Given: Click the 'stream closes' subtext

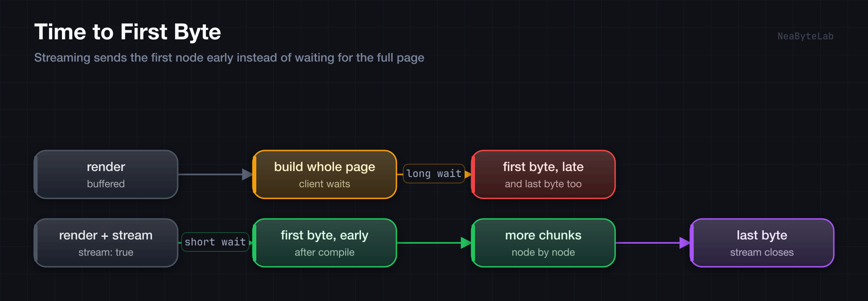Looking at the screenshot, I should [x=762, y=252].
